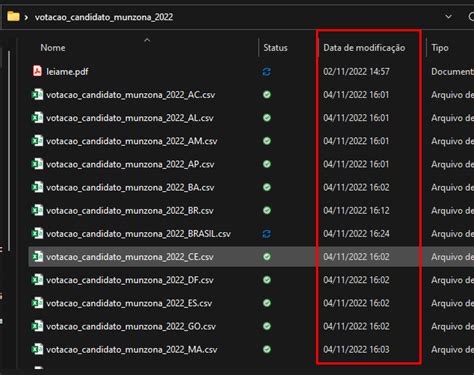The height and width of the screenshot is (375, 474).
Task: Click the synced checkmark for AP.csv
Action: pyautogui.click(x=267, y=164)
